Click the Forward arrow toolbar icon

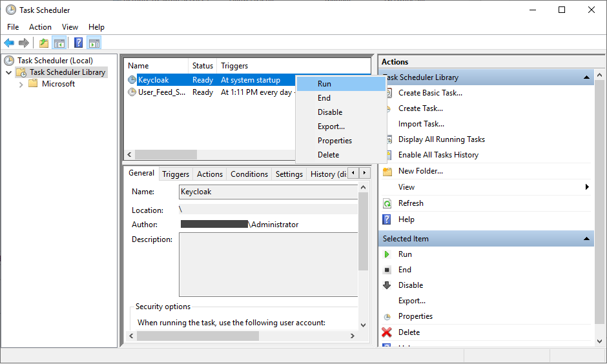click(x=24, y=43)
